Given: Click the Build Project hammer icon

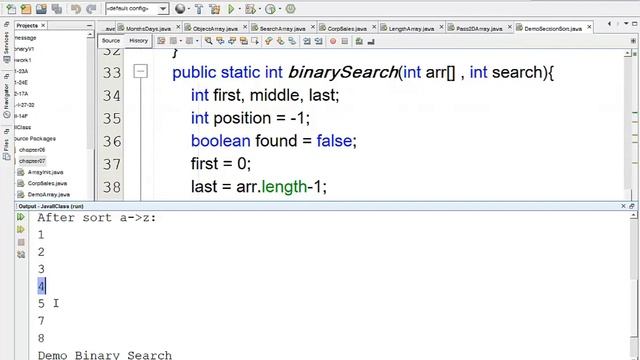Looking at the screenshot, I should (x=199, y=9).
